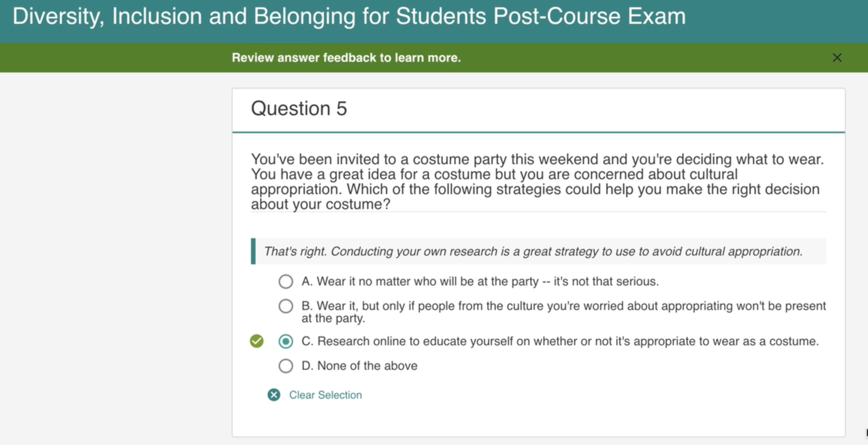Image resolution: width=868 pixels, height=445 pixels.
Task: Click answer text 'Research online to educate yourself'
Action: pyautogui.click(x=559, y=341)
